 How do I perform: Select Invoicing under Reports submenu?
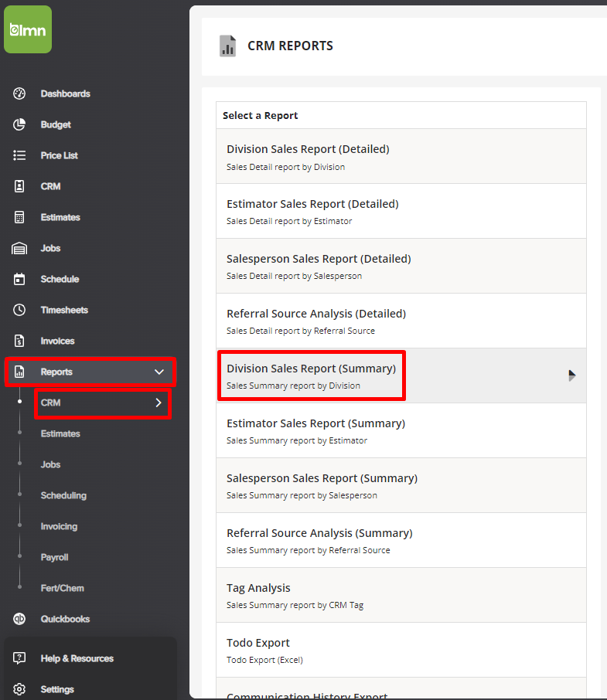[59, 526]
